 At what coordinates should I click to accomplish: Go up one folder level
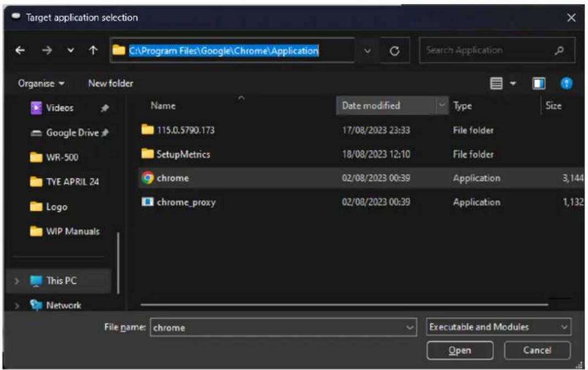[x=93, y=50]
